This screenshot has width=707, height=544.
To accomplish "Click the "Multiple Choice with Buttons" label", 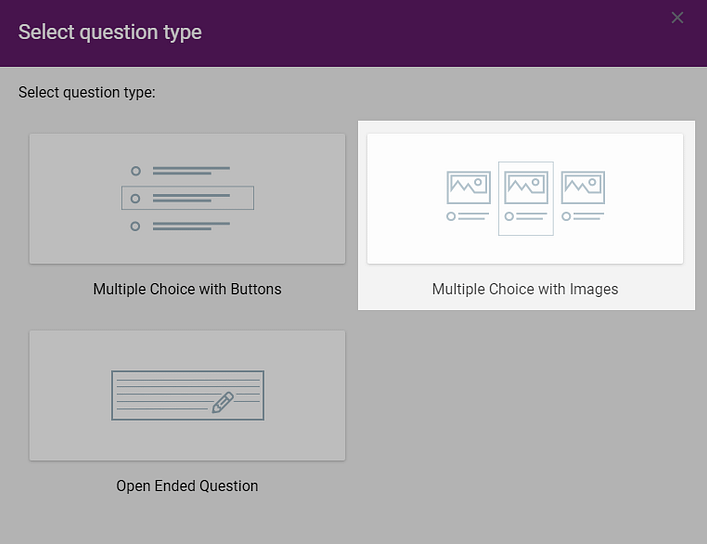I will [x=187, y=289].
